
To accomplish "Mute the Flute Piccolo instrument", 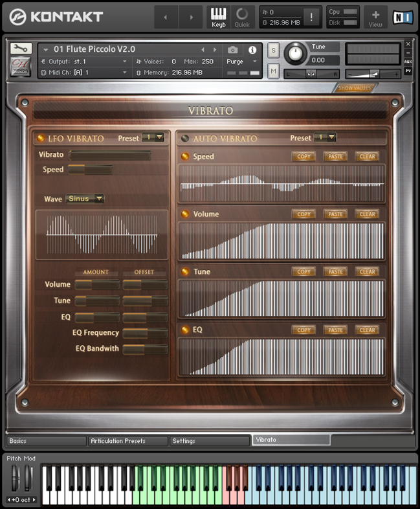I will [x=273, y=71].
